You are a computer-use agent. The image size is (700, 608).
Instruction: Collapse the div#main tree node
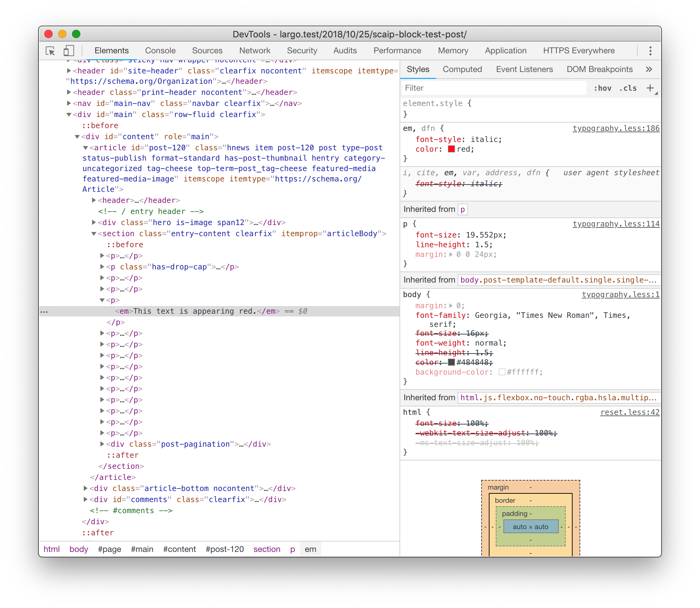tap(69, 115)
